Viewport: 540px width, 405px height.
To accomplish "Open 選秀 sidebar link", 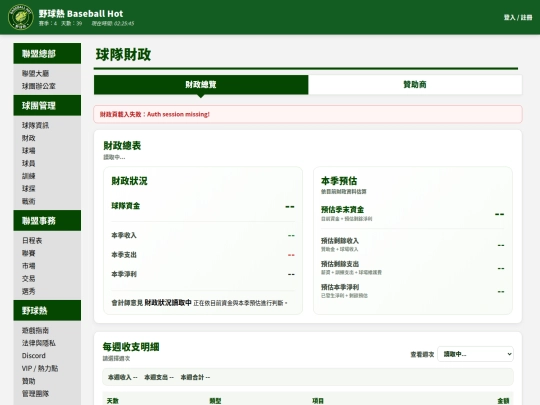I will coord(29,291).
